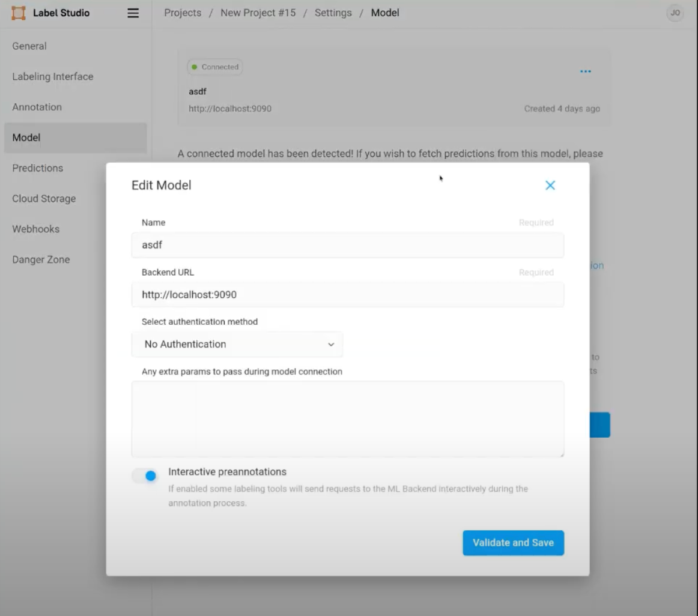698x616 pixels.
Task: Toggle the hamburger sidebar menu
Action: [133, 13]
